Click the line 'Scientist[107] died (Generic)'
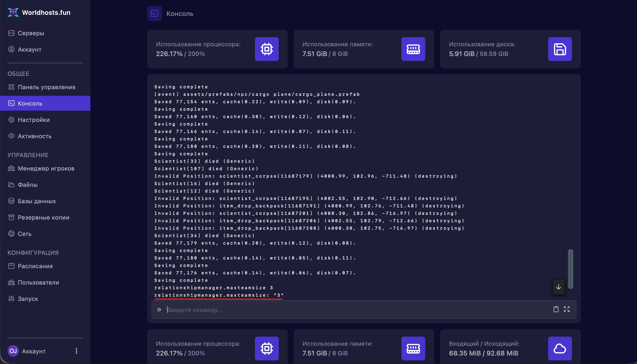Image resolution: width=637 pixels, height=364 pixels. tap(206, 168)
